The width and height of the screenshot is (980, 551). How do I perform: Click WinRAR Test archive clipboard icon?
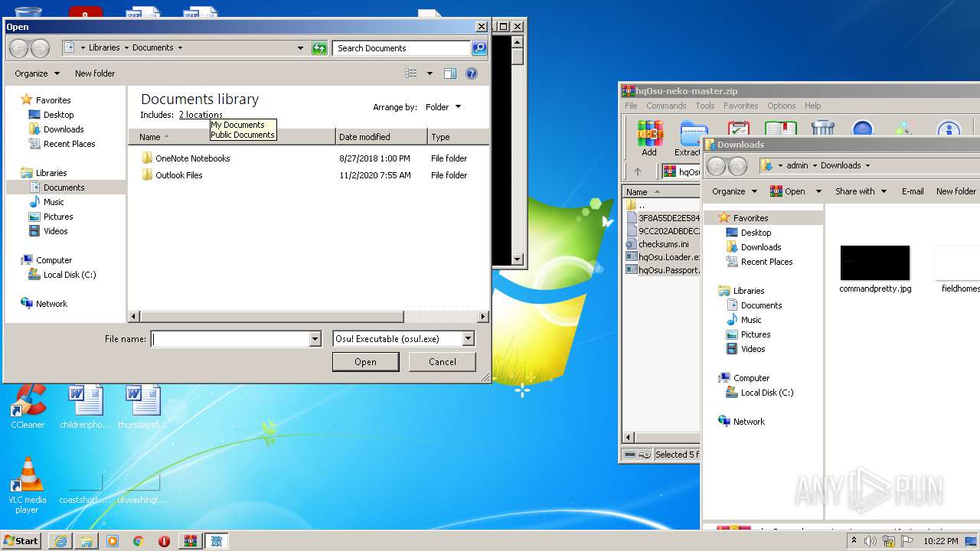[x=739, y=128]
